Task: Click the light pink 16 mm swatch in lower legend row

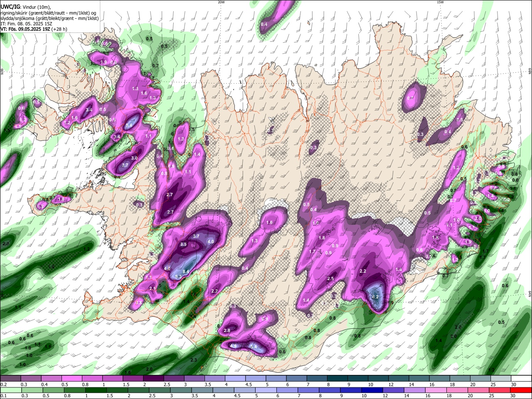Action: 435,390
